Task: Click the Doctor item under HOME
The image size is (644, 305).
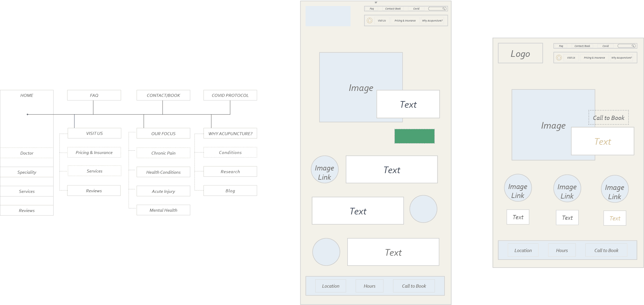Action: pos(27,153)
